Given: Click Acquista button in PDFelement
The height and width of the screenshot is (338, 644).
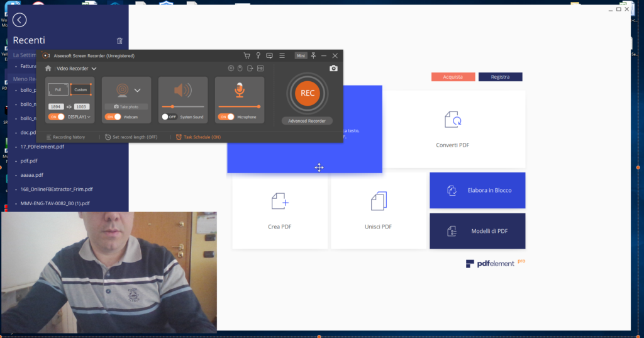Looking at the screenshot, I should coord(453,77).
